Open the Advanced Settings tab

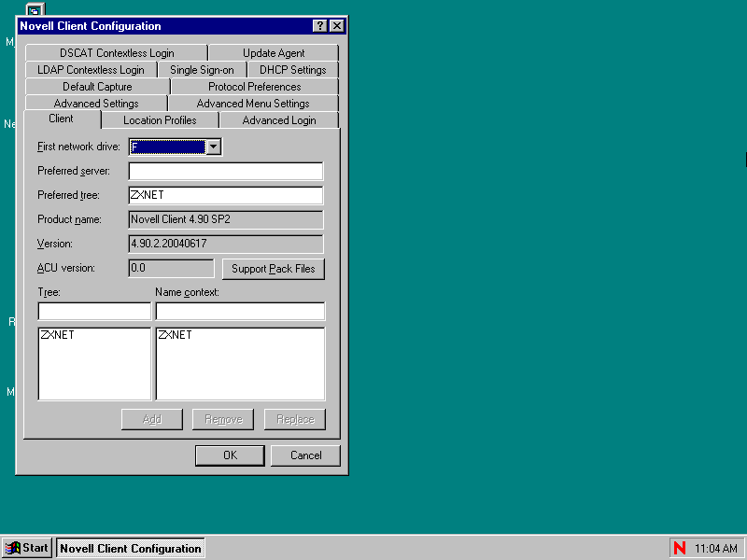coord(96,104)
